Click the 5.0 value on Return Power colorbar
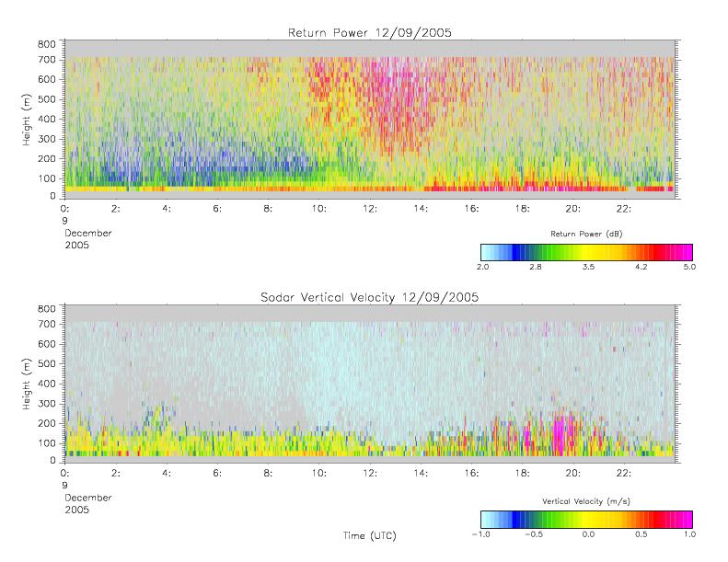The image size is (728, 562). point(689,267)
